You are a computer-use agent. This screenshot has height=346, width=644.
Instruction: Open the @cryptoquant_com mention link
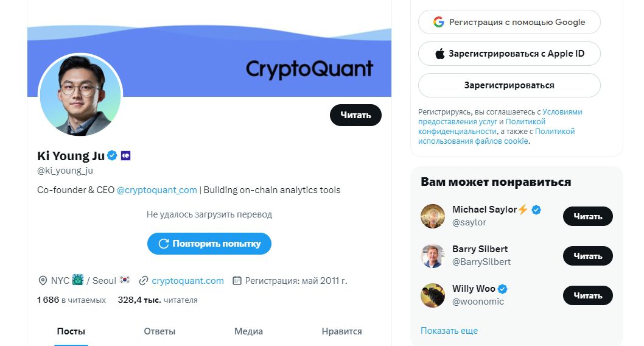[x=157, y=190]
